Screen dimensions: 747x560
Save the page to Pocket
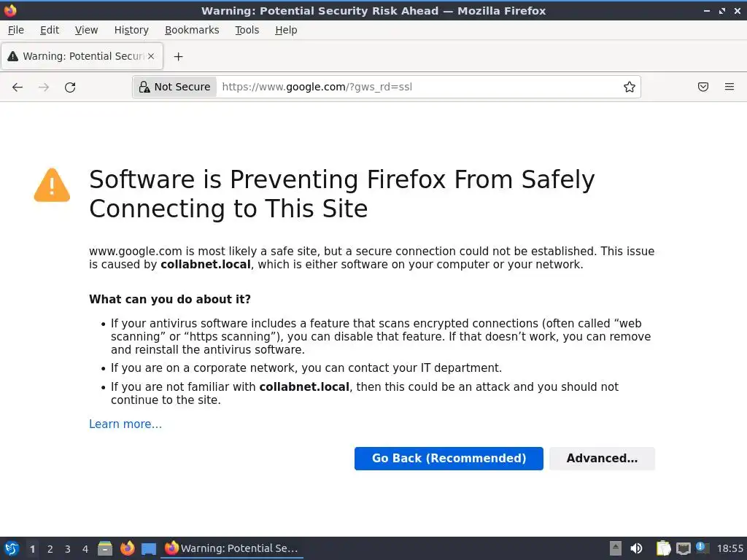[703, 87]
